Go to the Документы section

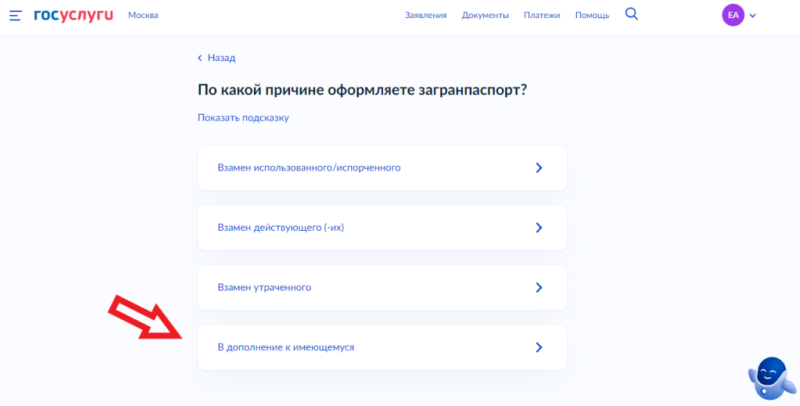pos(485,16)
